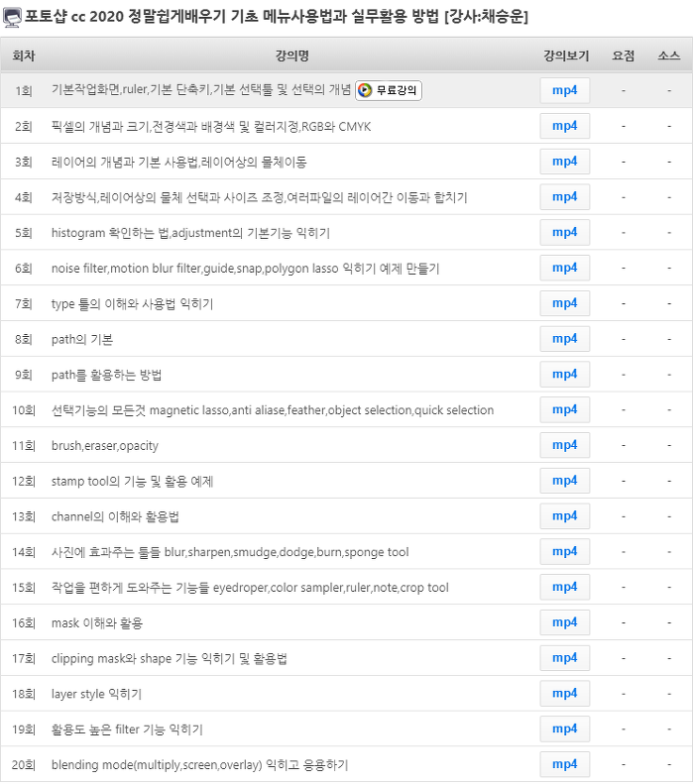Click title 'mask 이해와 활용'
Screen dimensions: 694x784
click(x=97, y=623)
